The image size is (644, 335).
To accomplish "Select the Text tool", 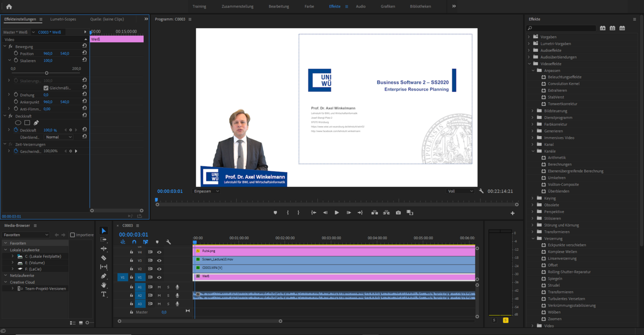I will 104,294.
